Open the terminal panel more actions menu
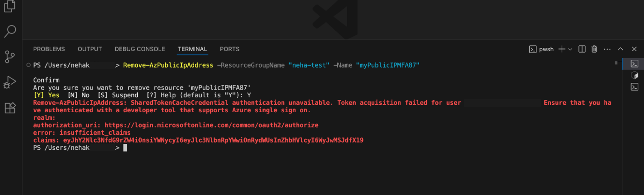The height and width of the screenshot is (195, 644). pyautogui.click(x=607, y=49)
